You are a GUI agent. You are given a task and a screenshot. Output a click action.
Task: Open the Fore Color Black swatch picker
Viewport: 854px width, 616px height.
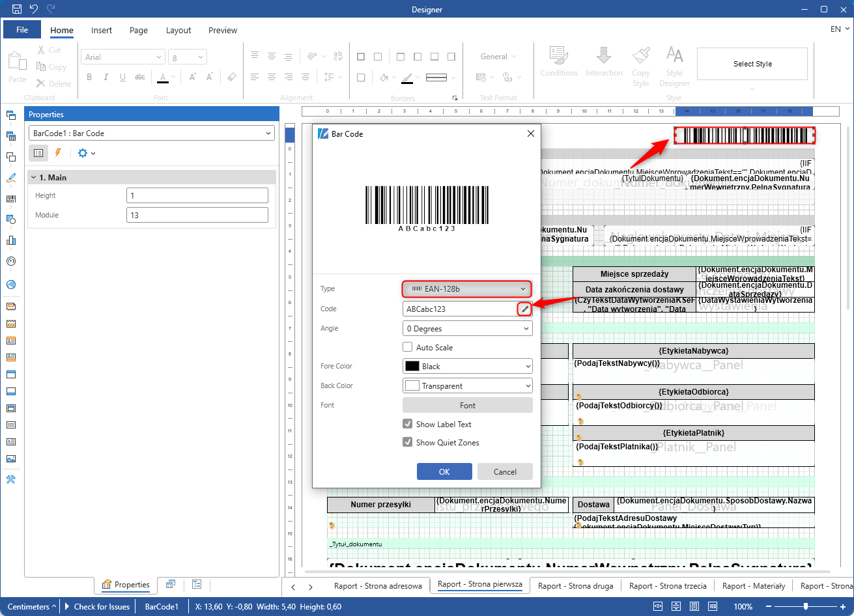[467, 367]
